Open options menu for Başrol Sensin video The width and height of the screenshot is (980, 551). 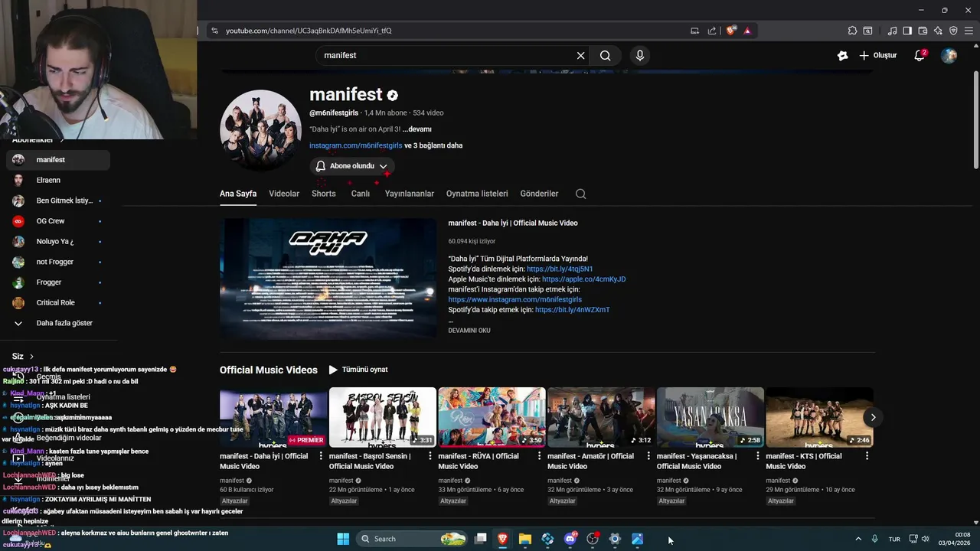click(430, 456)
